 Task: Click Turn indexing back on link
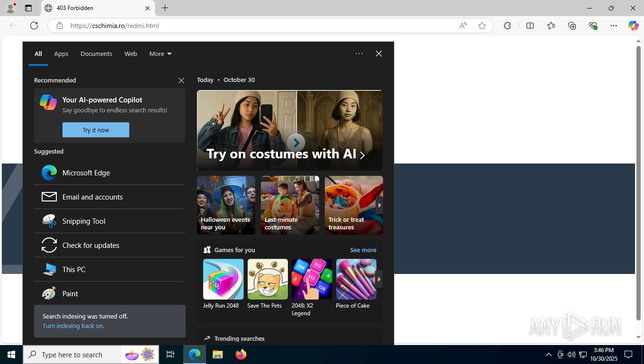[72, 326]
